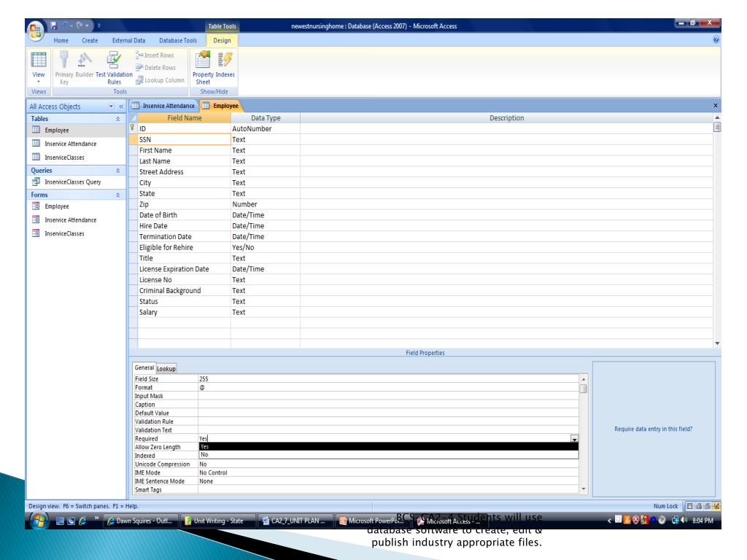Select the Criminal Background field row
This screenshot has height=560, width=747.
click(x=184, y=290)
